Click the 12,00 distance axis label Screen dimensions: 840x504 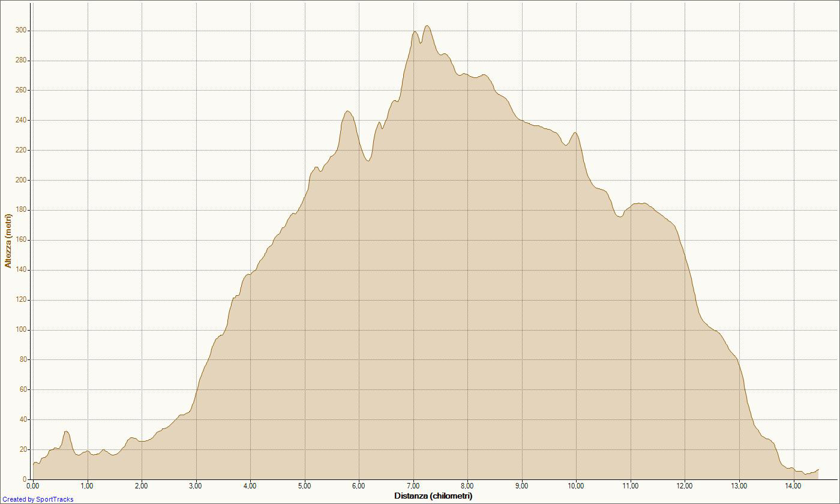(685, 486)
